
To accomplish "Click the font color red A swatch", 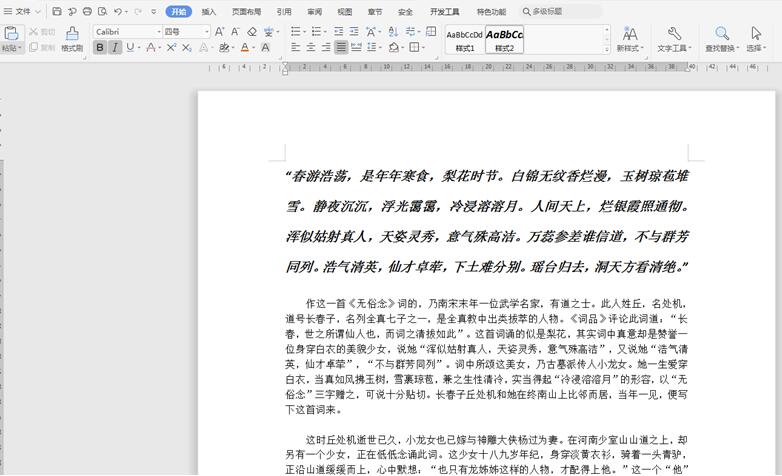I will click(x=245, y=48).
